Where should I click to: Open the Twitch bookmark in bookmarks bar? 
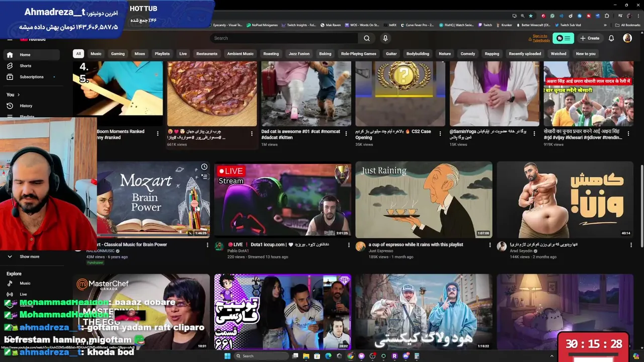(x=485, y=25)
